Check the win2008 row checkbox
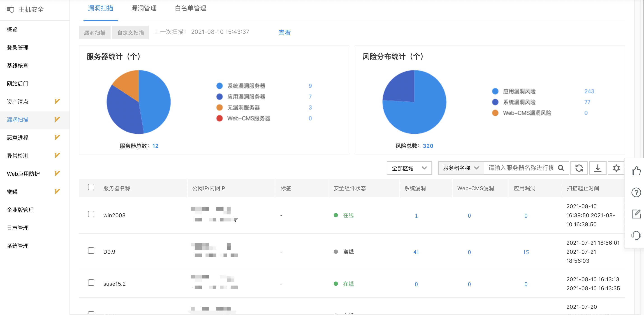 click(91, 214)
